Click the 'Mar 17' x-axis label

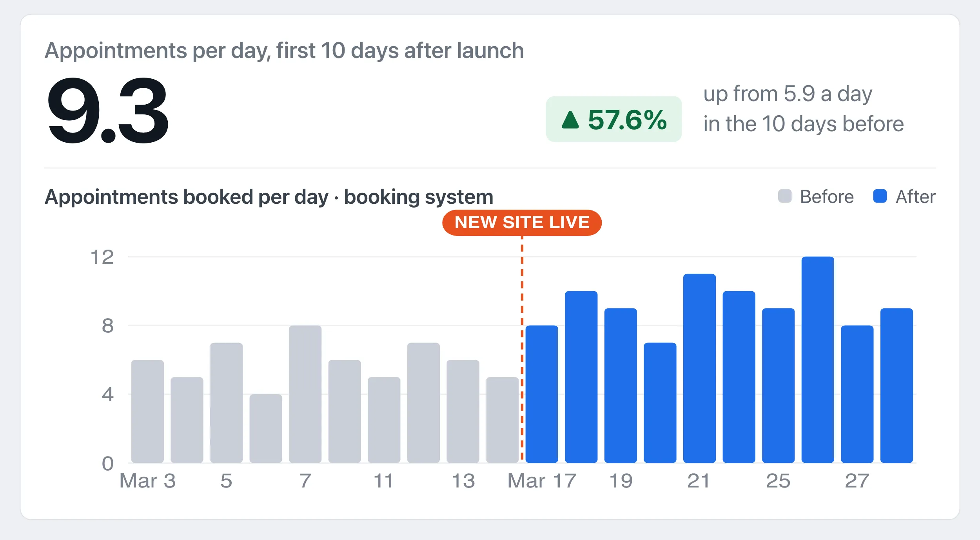point(542,481)
